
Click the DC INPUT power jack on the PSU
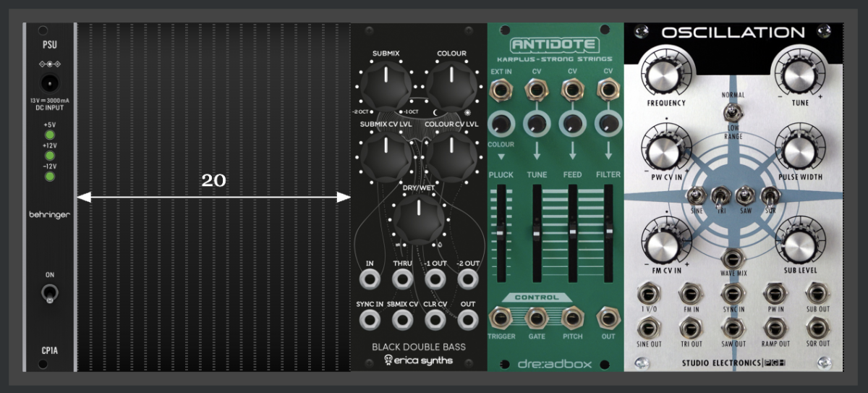(50, 83)
